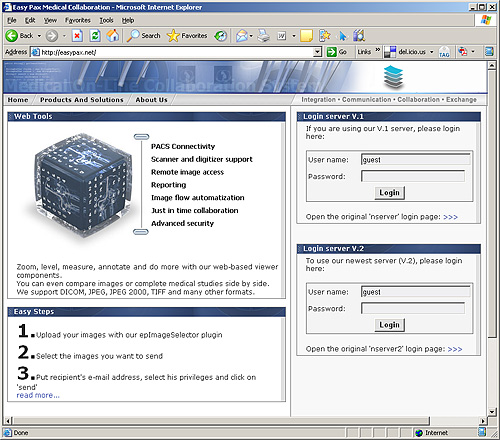Open the original 'nserver2' login page link
The width and height of the screenshot is (500, 440).
(455, 349)
